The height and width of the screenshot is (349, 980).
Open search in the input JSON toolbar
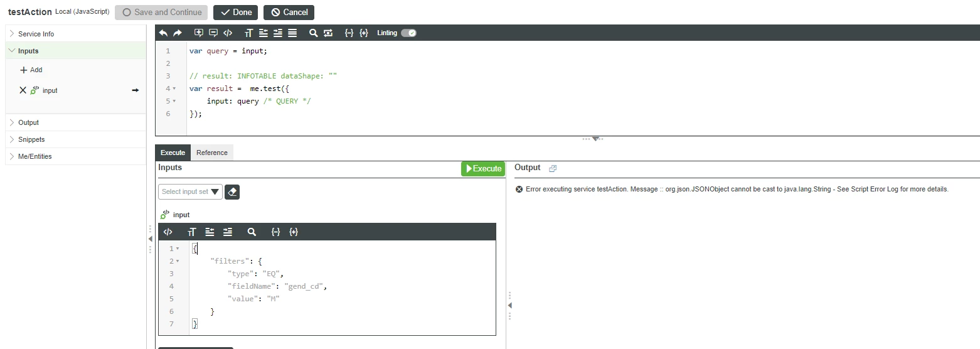252,232
